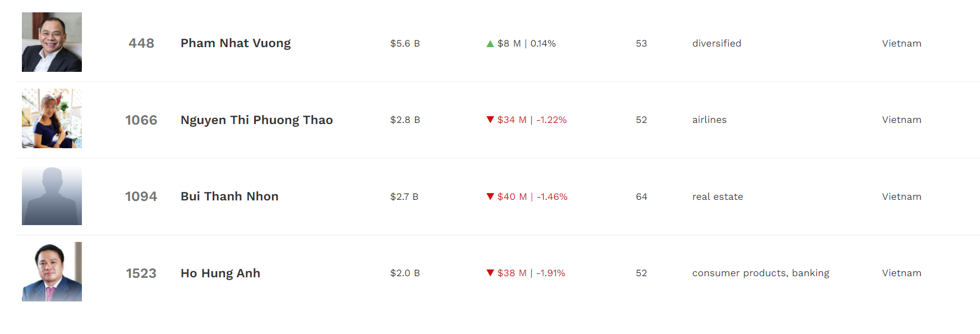Click the 'consumer products, banking' source label
The height and width of the screenshot is (334, 980).
click(x=760, y=273)
